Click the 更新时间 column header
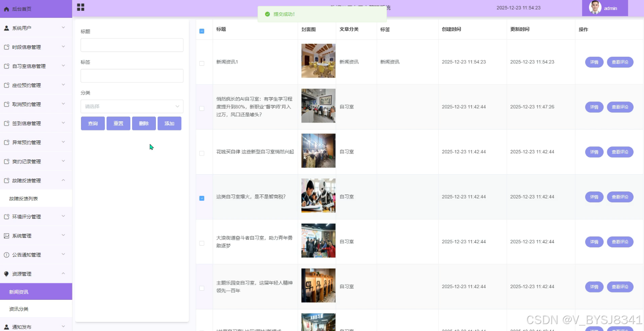This screenshot has width=644, height=331. pyautogui.click(x=520, y=29)
